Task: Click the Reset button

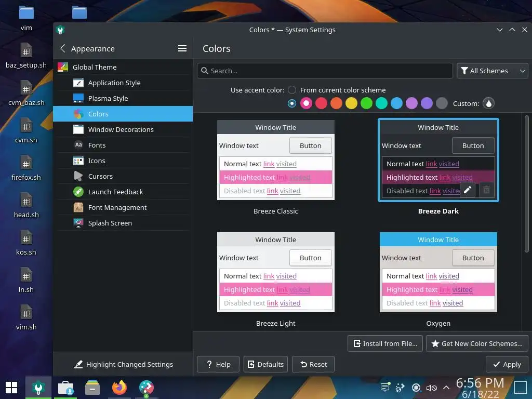Action: 313,364
